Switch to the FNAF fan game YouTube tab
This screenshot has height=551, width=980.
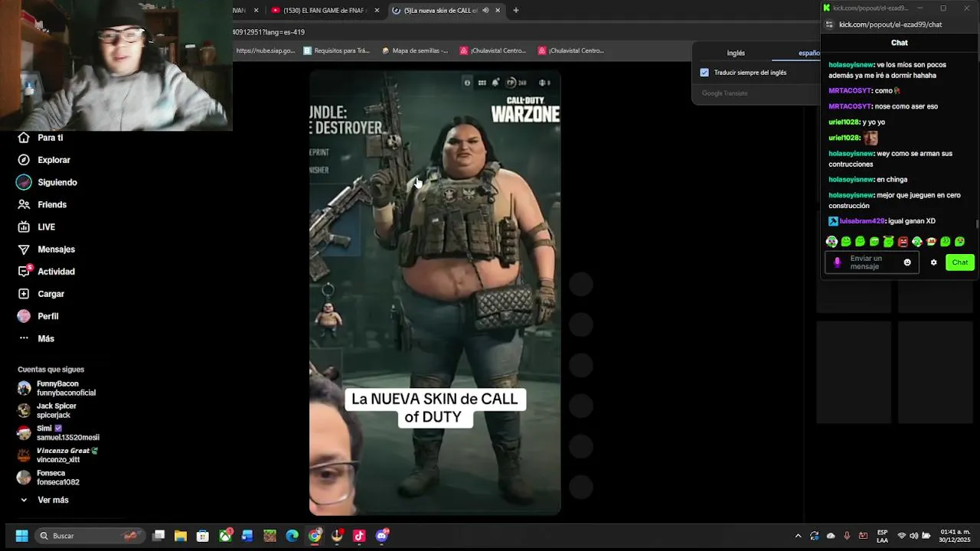325,10
